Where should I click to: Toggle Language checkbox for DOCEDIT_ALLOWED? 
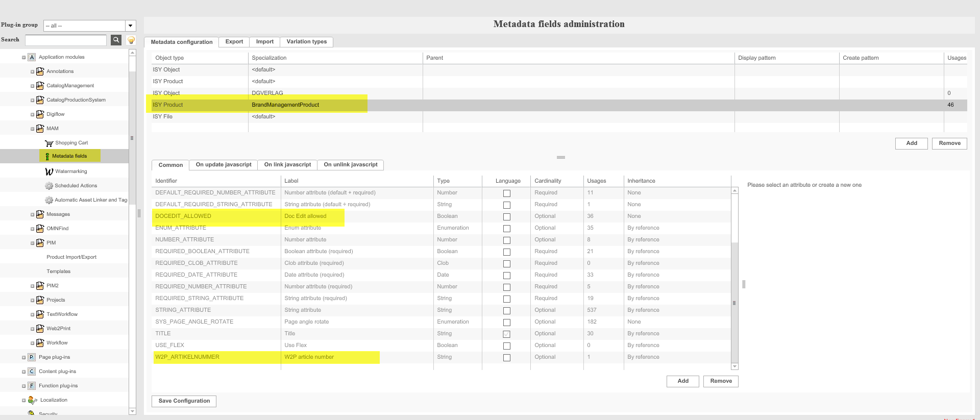(x=507, y=217)
